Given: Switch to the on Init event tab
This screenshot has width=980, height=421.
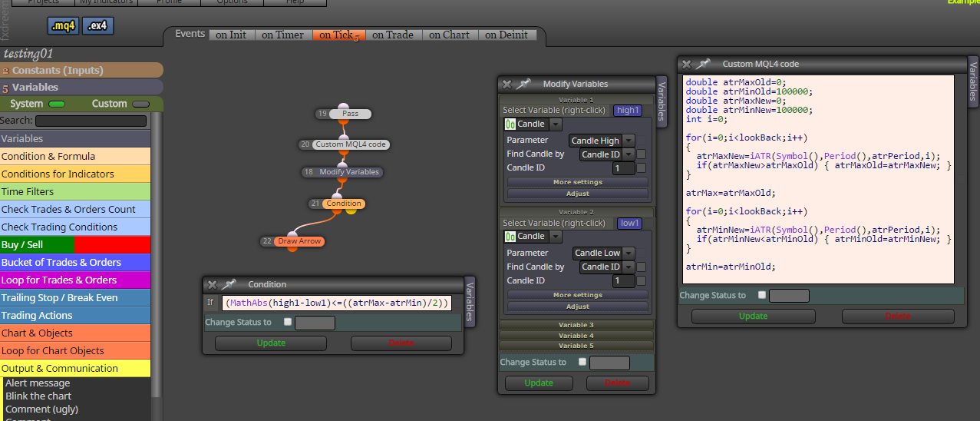Looking at the screenshot, I should click(x=231, y=35).
